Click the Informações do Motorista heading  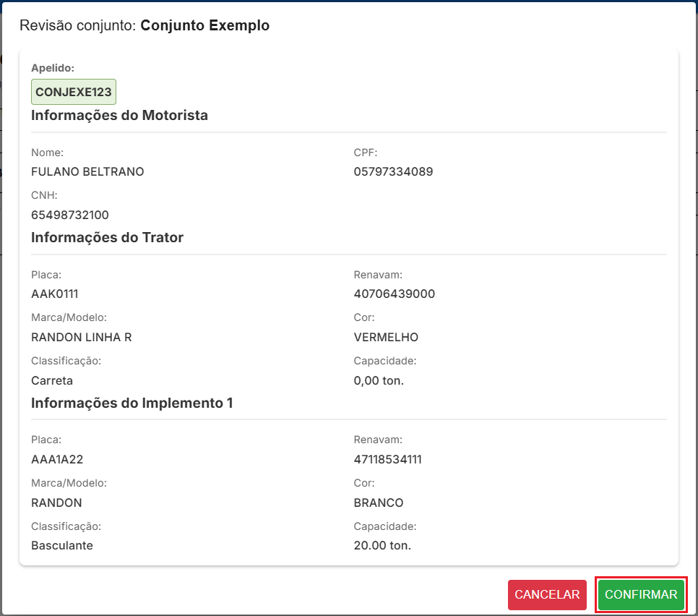coord(119,115)
